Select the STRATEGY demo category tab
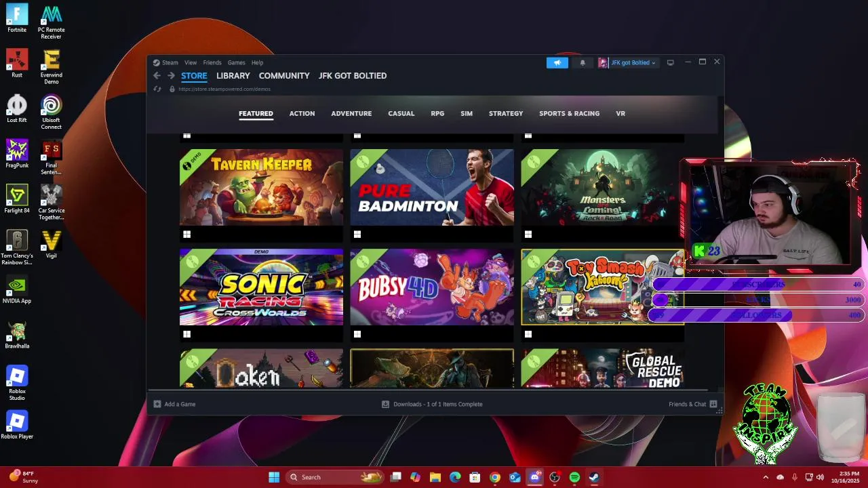Image resolution: width=868 pixels, height=488 pixels. (506, 114)
